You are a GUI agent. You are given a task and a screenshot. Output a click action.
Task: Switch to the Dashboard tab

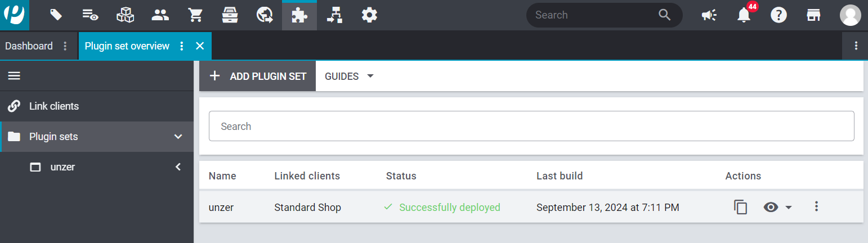pos(29,46)
